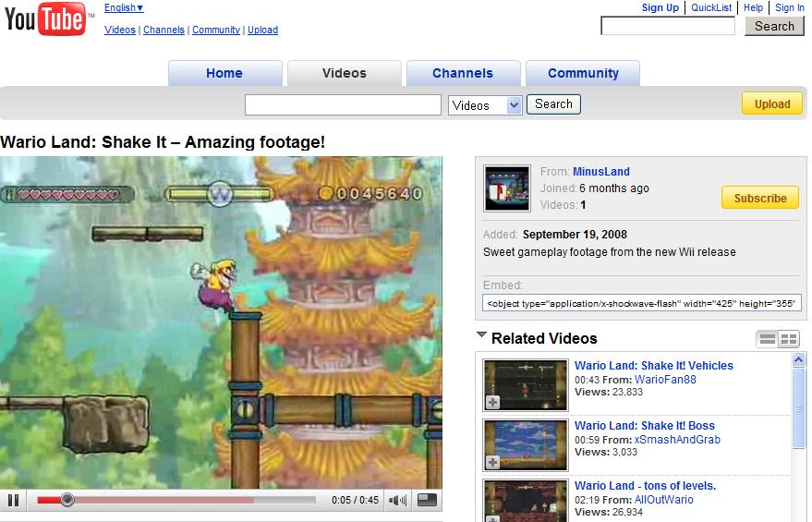Viewport: 812px width, 522px height.
Task: Open Wario Land: Shake It! Vehicles title link
Action: tap(653, 365)
